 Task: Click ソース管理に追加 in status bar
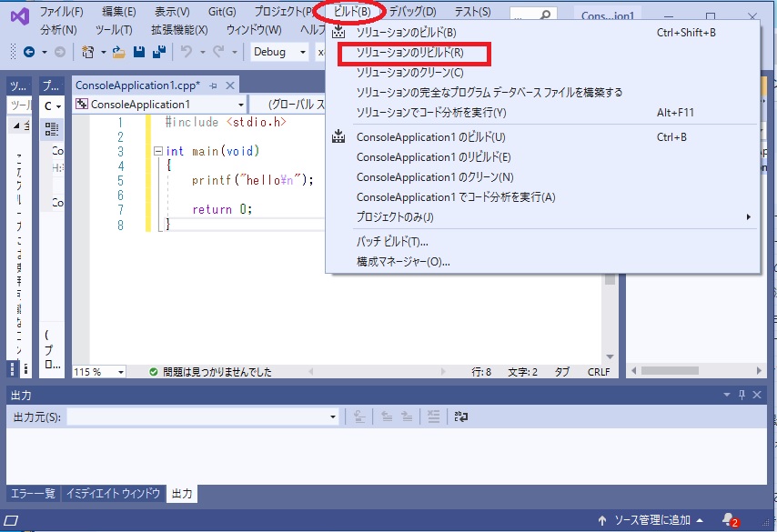(x=651, y=520)
